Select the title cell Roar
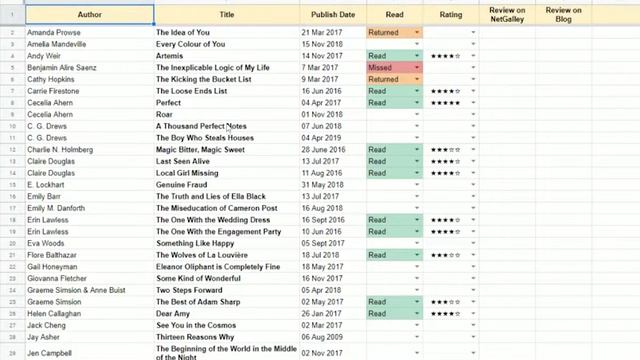640x360 pixels. pos(227,114)
